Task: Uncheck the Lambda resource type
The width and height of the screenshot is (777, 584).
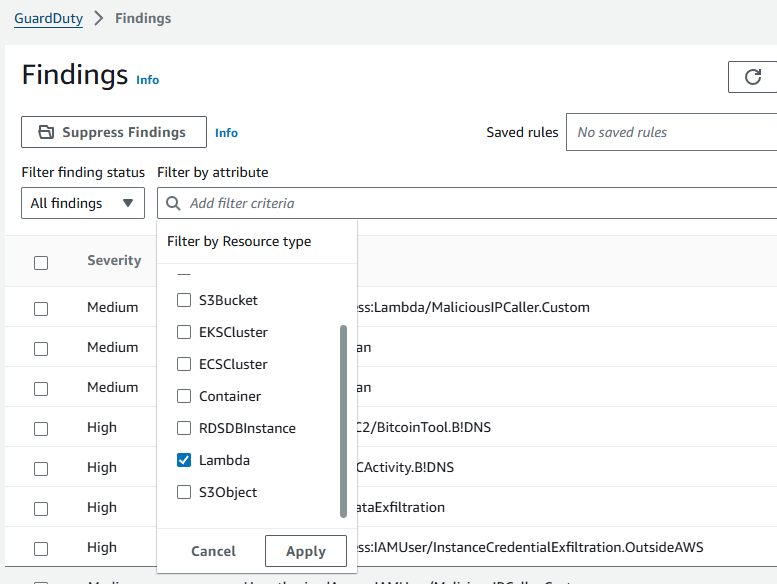Action: (x=184, y=460)
